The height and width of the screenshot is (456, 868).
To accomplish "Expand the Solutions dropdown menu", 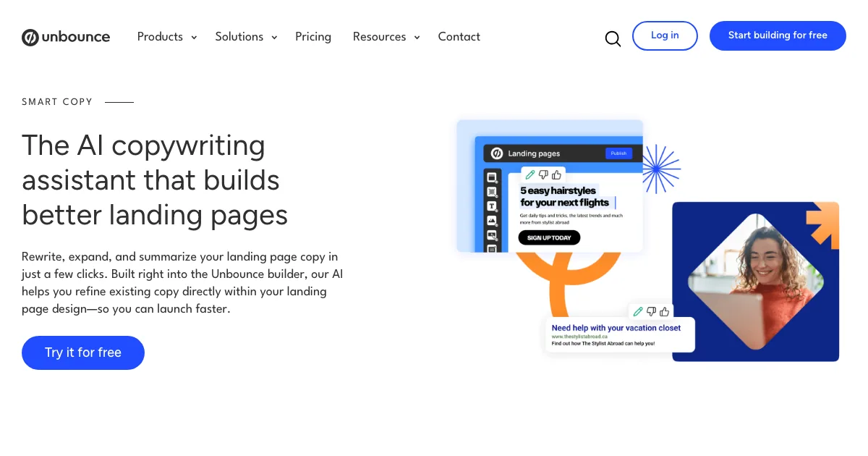I will tap(246, 37).
